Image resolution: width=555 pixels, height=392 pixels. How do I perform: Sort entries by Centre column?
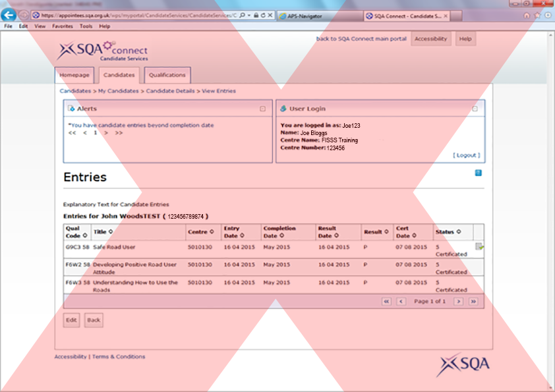point(212,231)
